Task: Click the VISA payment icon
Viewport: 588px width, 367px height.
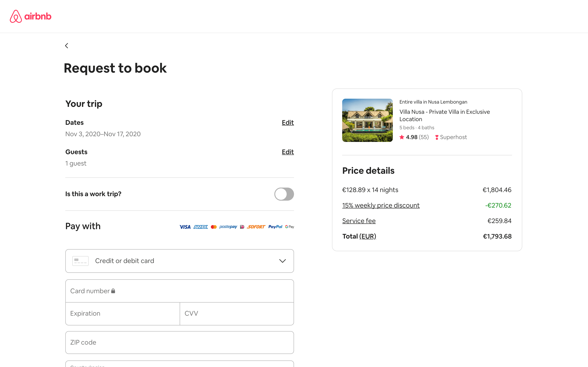Action: tap(185, 227)
